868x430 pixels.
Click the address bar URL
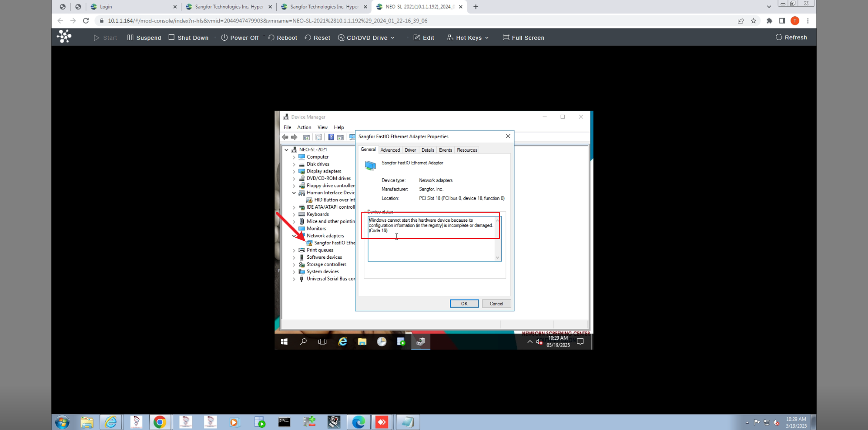coord(268,21)
